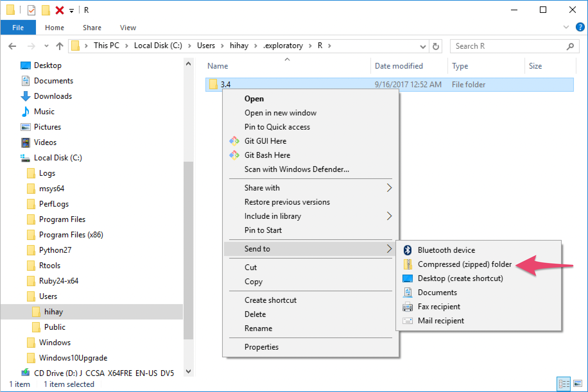Viewport: 588px width, 392px height.
Task: Select Pictures in navigation pane
Action: [47, 127]
